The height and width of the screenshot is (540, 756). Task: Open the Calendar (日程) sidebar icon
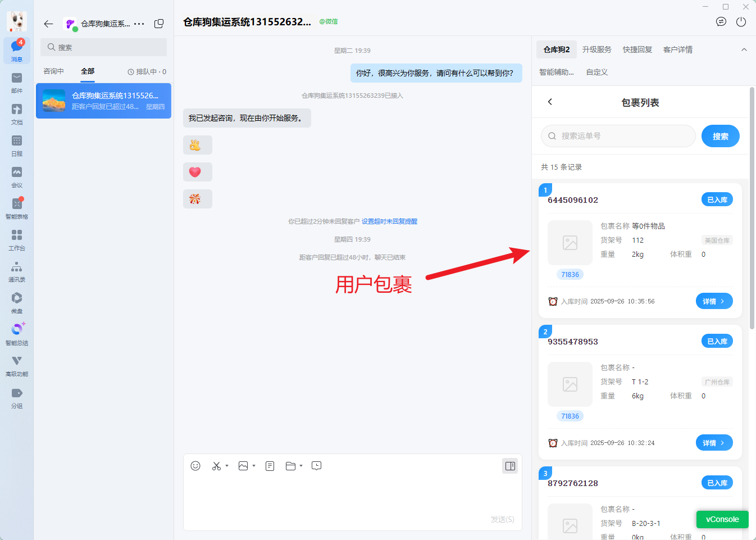[17, 145]
